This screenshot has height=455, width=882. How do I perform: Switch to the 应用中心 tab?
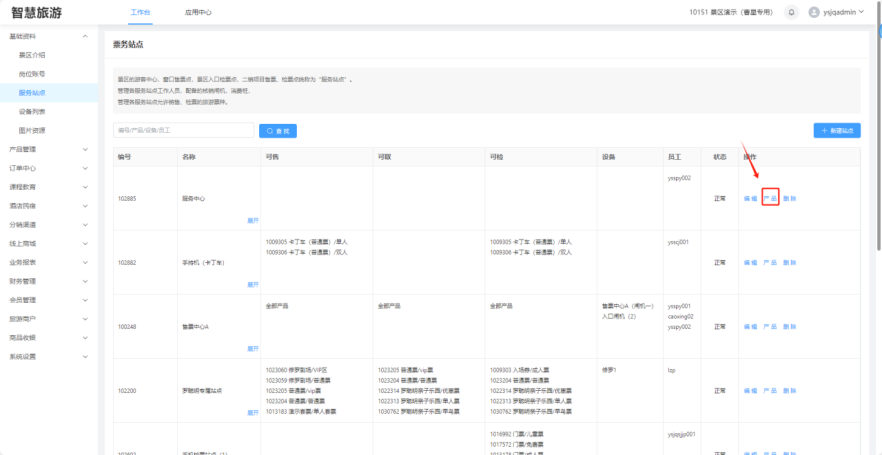199,12
